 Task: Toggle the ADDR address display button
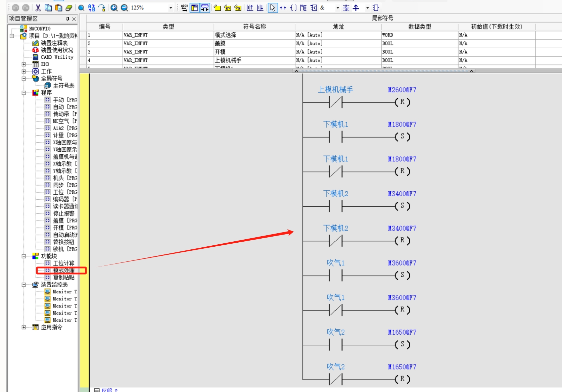click(x=184, y=8)
